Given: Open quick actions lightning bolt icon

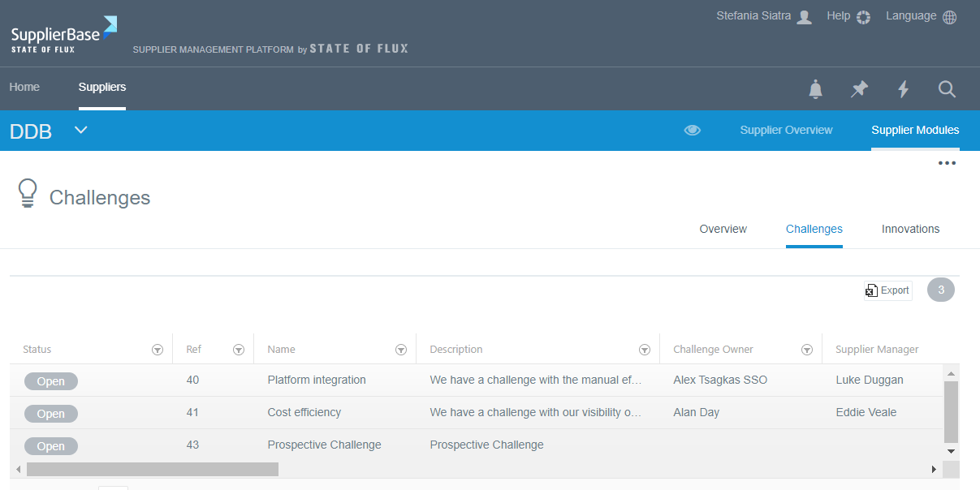Looking at the screenshot, I should 903,89.
